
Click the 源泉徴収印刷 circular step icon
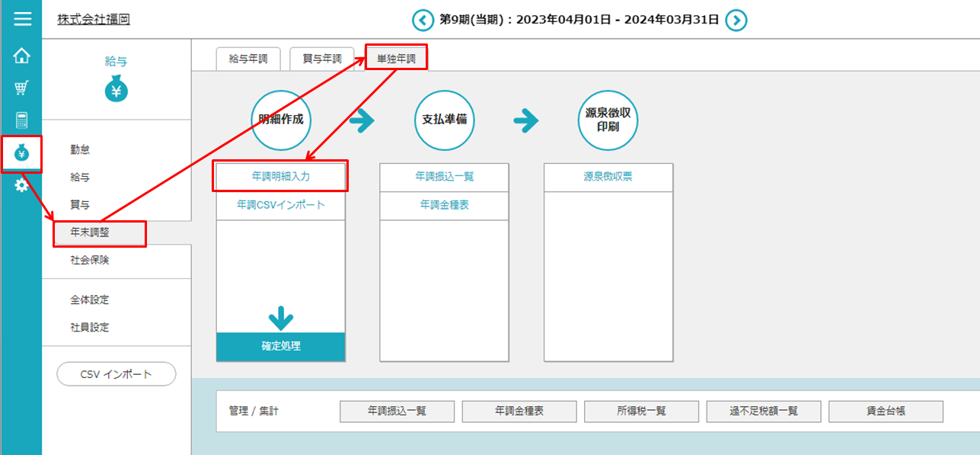click(608, 120)
